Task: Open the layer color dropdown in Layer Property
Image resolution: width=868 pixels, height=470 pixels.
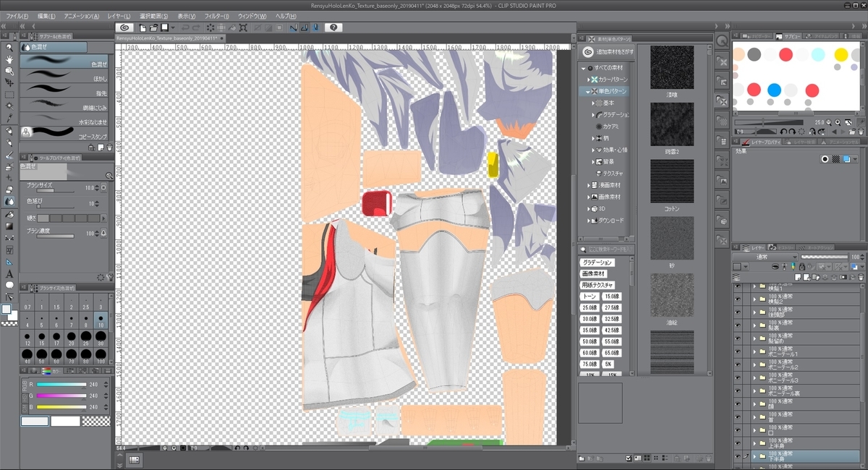Action: pos(855,159)
